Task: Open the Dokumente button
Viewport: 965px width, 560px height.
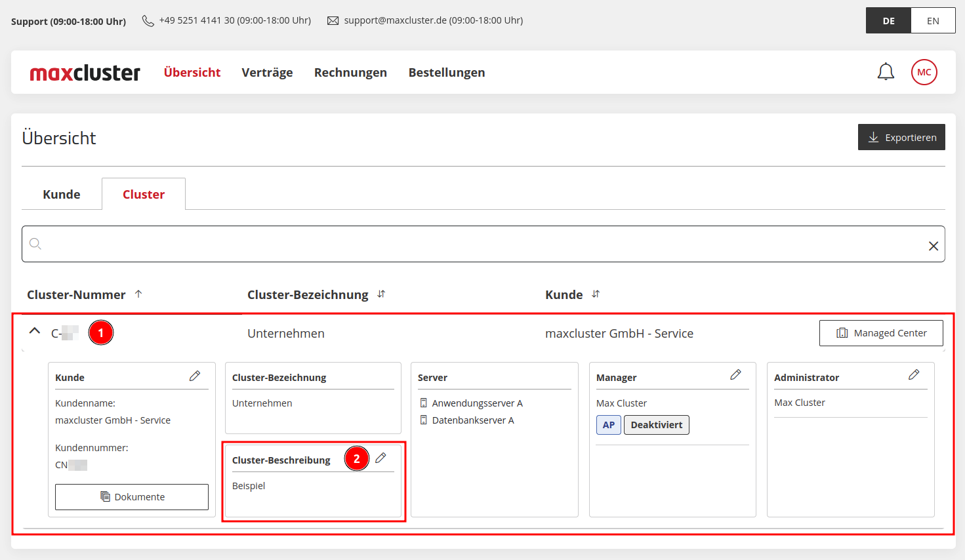Action: pyautogui.click(x=132, y=497)
